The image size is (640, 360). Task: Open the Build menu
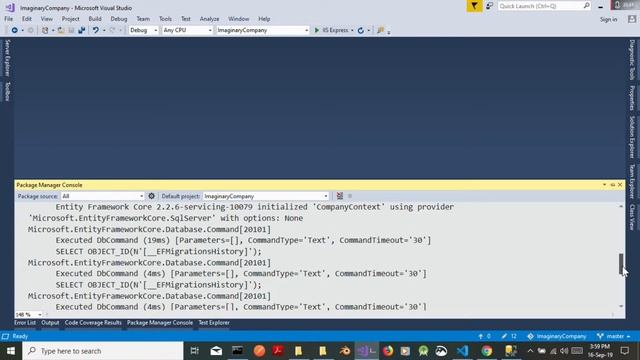95,19
